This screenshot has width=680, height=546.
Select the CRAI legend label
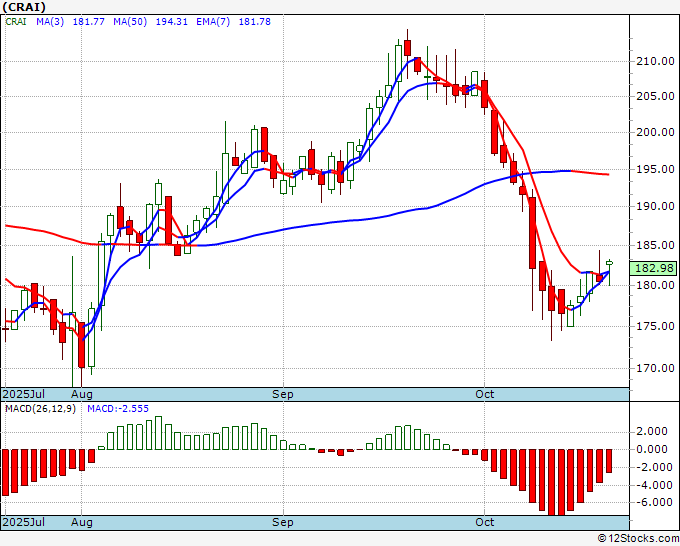tap(16, 21)
